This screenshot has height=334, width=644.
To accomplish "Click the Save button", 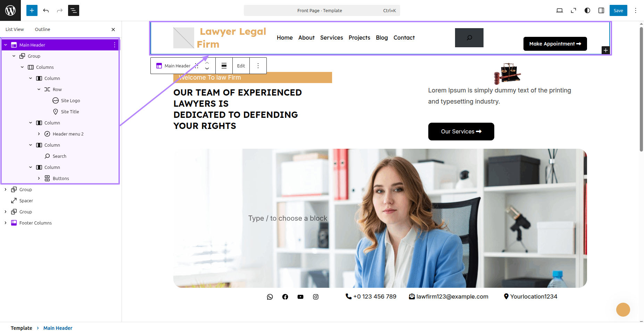I will click(618, 10).
